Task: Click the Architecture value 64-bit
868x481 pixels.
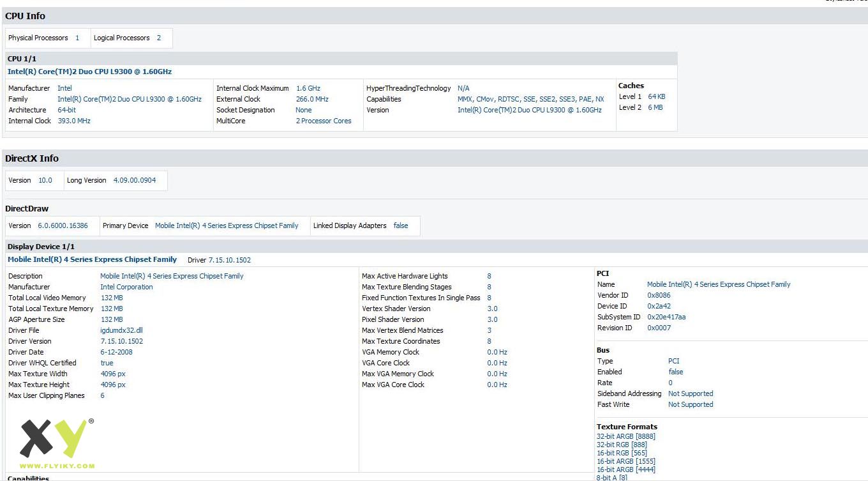Action: click(x=66, y=110)
